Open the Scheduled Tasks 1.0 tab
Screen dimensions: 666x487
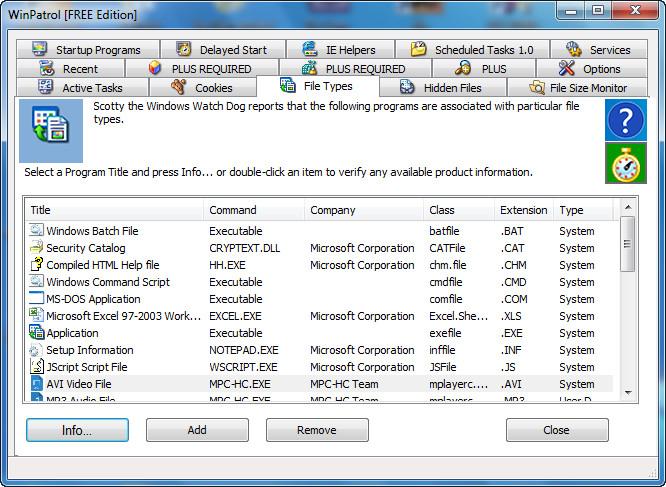(472, 49)
